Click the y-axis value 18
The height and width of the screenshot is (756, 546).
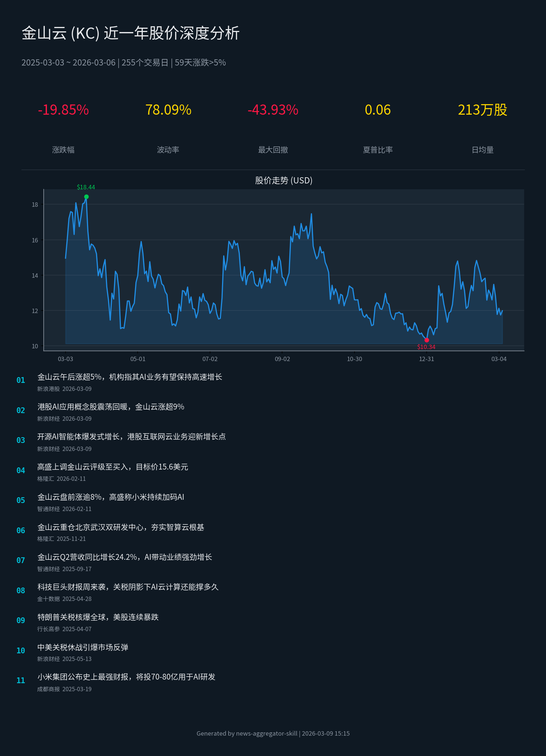(35, 205)
